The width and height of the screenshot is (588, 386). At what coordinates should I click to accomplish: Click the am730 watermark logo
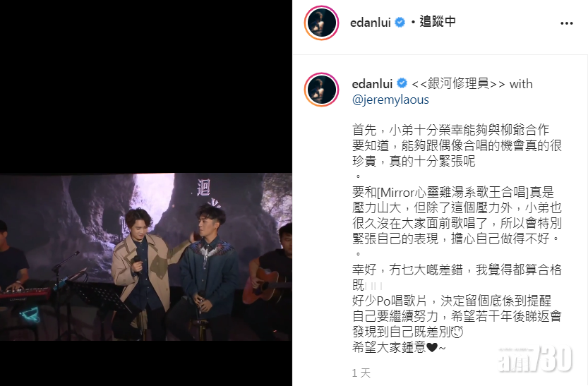pyautogui.click(x=535, y=359)
